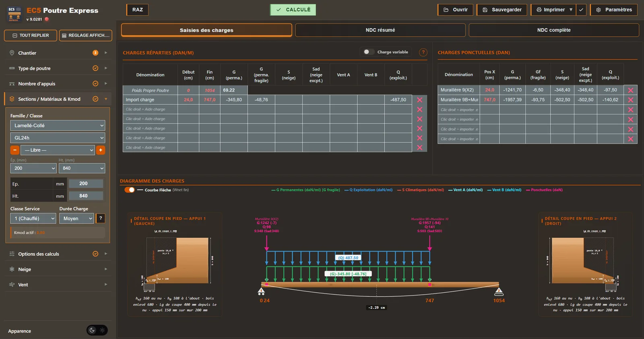Open the Ép. 200 thickness dropdown
The height and width of the screenshot is (339, 644).
tap(33, 168)
